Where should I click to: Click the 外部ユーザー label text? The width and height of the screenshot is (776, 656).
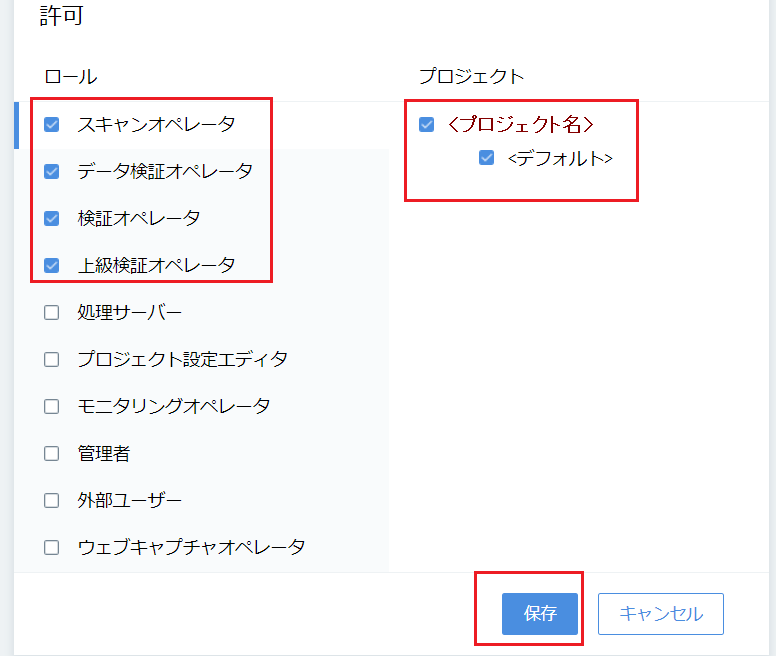[130, 500]
